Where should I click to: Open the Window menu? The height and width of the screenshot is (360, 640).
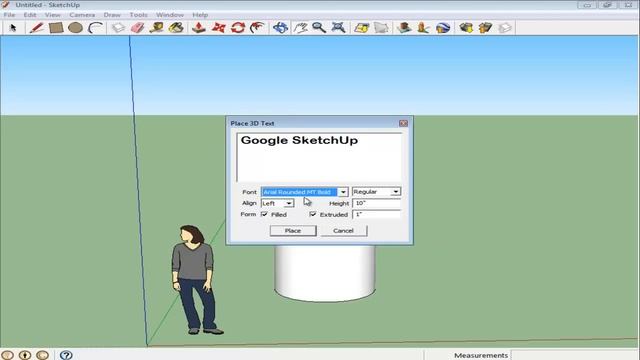pyautogui.click(x=170, y=15)
